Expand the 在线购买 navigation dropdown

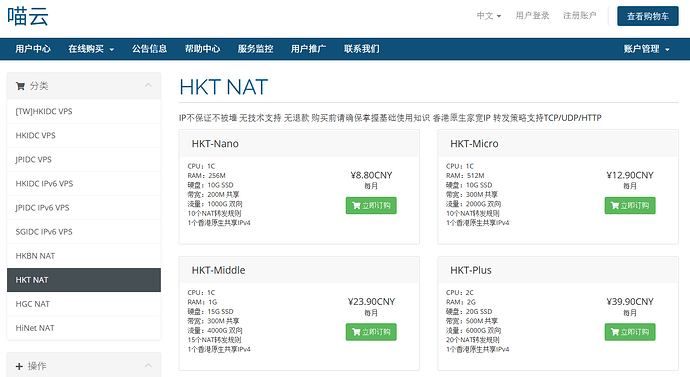tap(91, 49)
